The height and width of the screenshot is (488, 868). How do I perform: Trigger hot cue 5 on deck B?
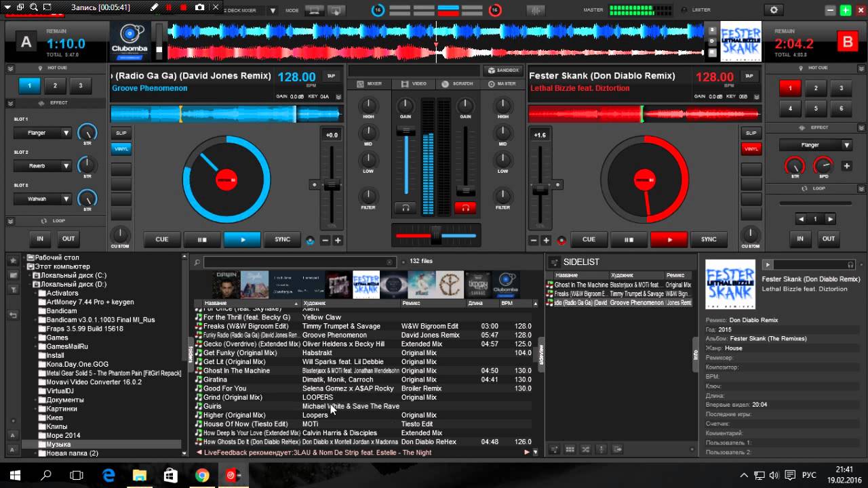[x=816, y=108]
